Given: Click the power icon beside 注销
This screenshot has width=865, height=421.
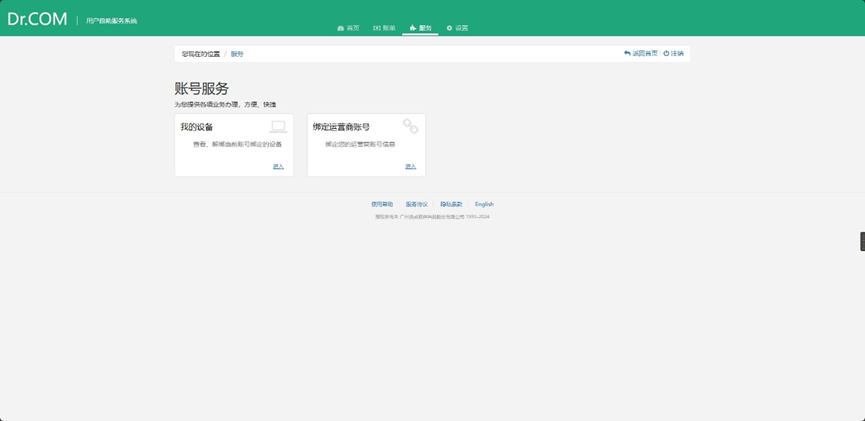Looking at the screenshot, I should [x=666, y=53].
